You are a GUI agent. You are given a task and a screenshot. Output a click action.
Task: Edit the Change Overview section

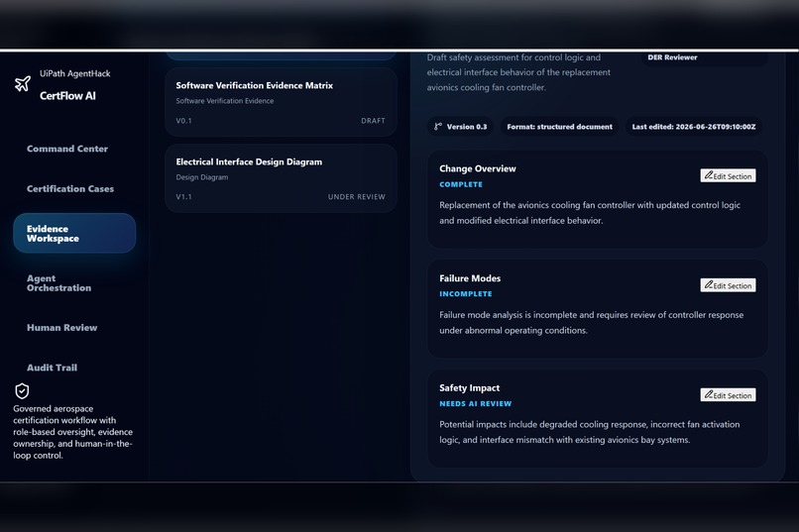(x=728, y=175)
